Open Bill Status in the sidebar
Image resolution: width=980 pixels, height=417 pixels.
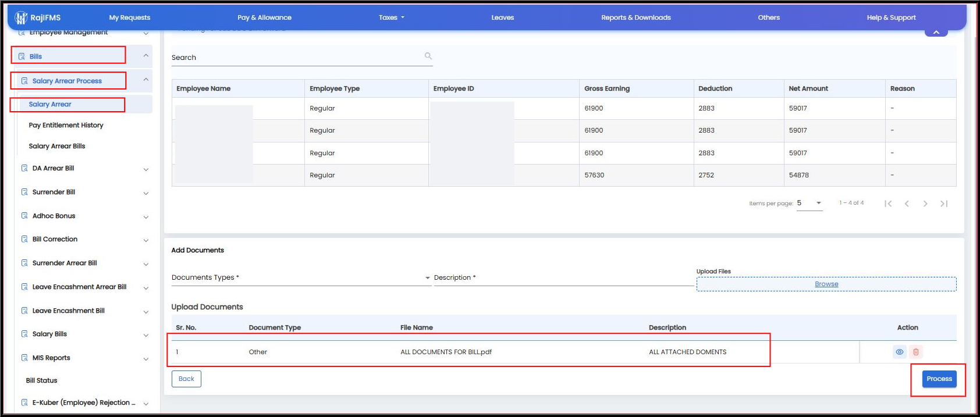tap(41, 380)
